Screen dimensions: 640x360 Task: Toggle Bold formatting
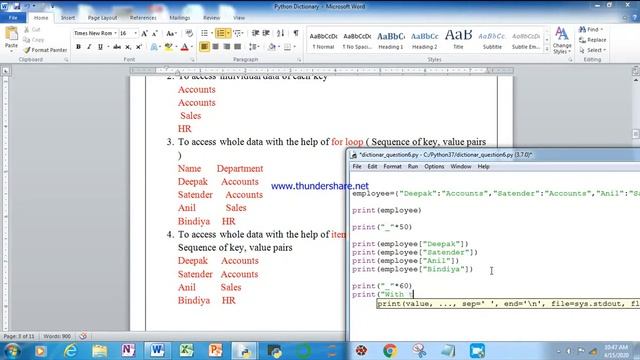pyautogui.click(x=78, y=47)
